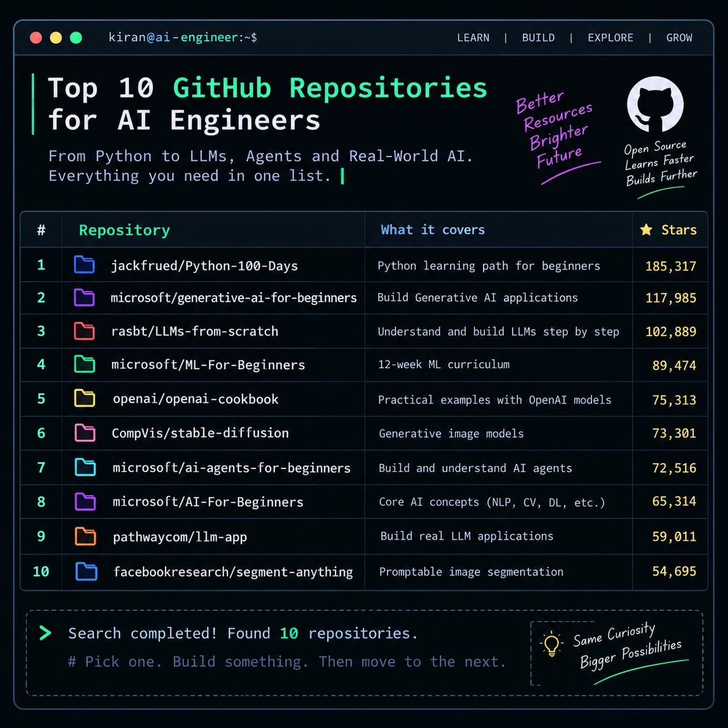Click description Core AI concepts (NLP, CV, DL, etc.)
The width and height of the screenshot is (728, 728).
coord(492,502)
